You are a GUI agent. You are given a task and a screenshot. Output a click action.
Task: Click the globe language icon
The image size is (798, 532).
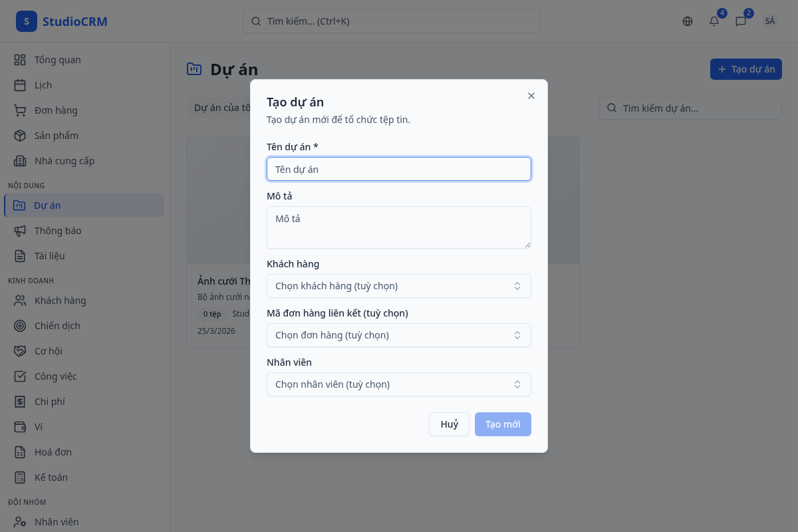coord(688,21)
